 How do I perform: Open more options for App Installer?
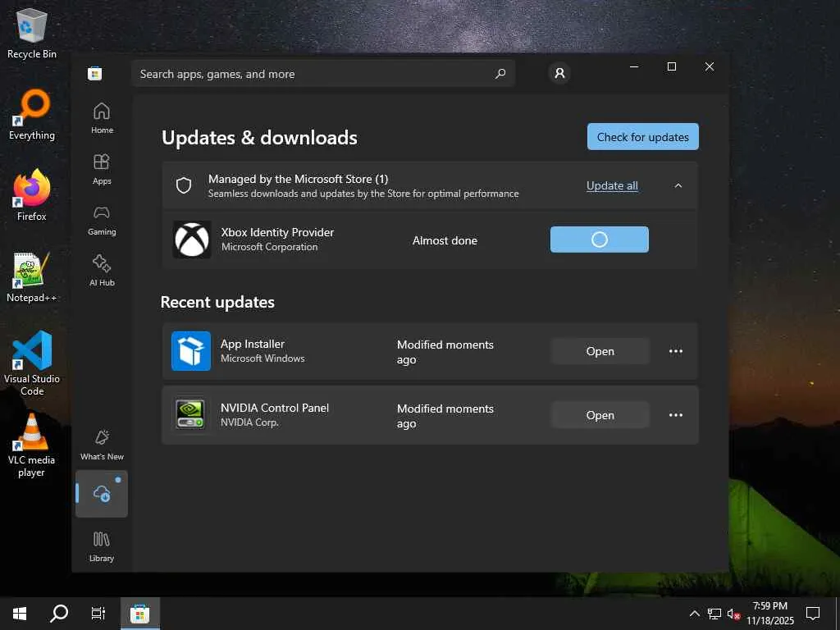(x=676, y=351)
